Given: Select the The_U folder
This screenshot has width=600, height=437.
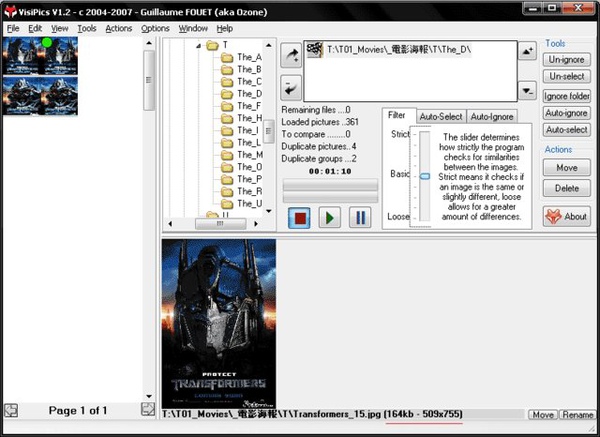Looking at the screenshot, I should (242, 204).
